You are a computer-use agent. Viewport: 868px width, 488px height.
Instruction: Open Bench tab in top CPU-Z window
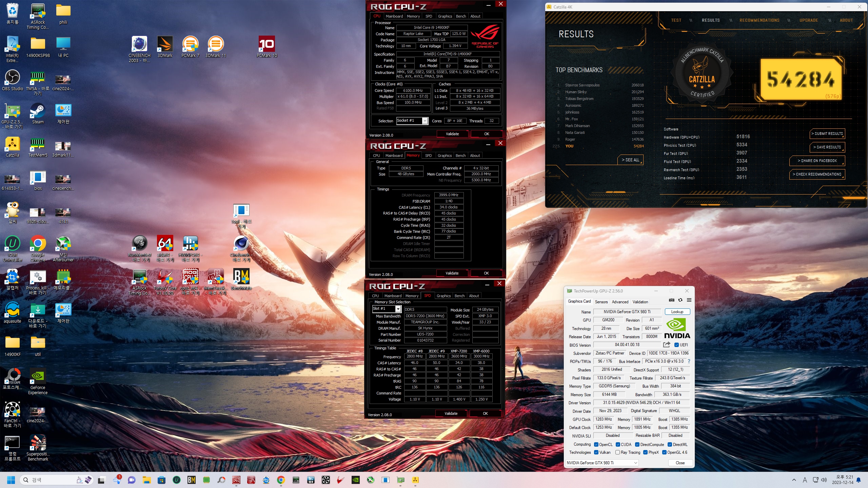[x=461, y=16]
